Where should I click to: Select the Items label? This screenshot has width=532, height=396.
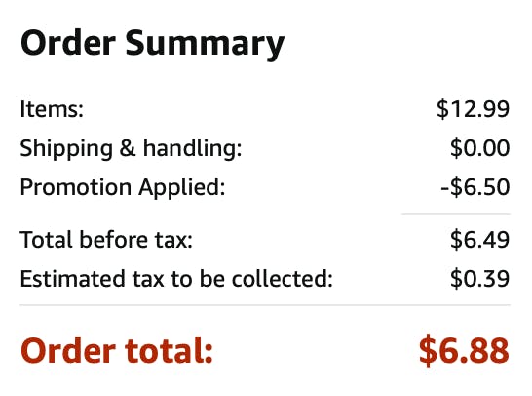52,109
